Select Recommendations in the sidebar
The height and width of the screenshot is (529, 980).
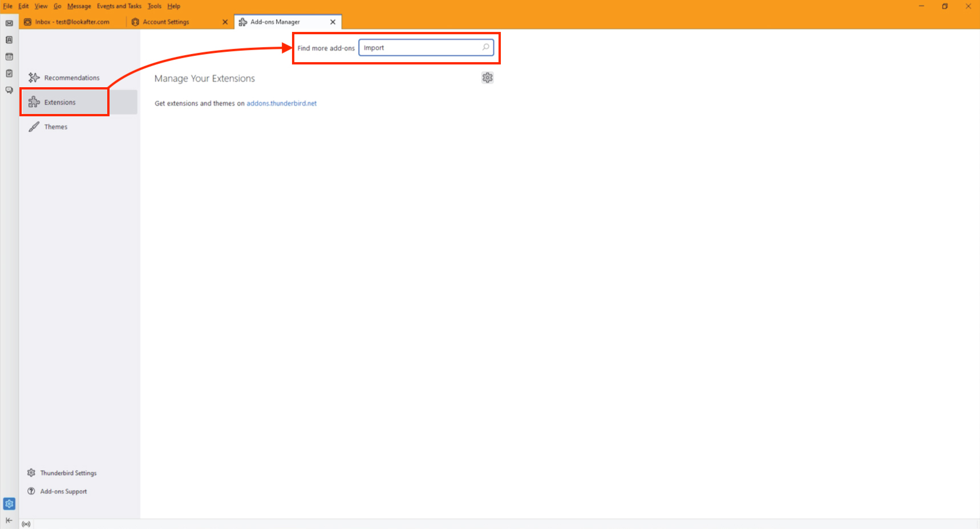(71, 78)
